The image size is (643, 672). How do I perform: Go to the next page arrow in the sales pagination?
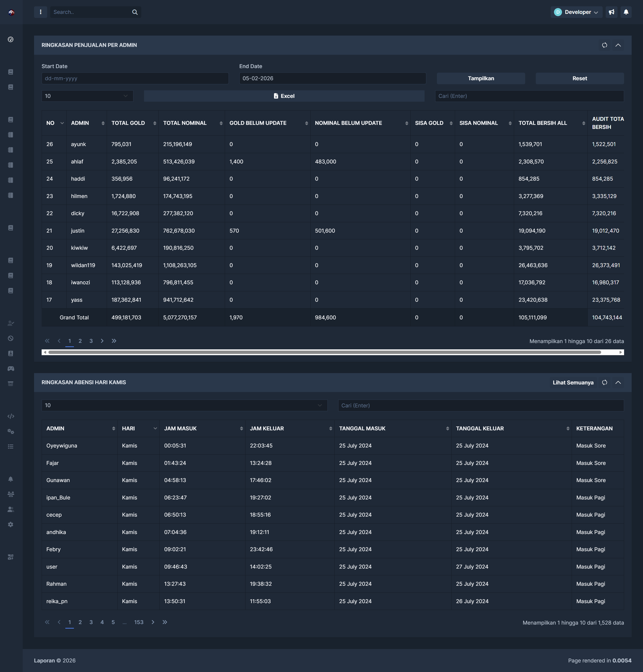pos(102,341)
